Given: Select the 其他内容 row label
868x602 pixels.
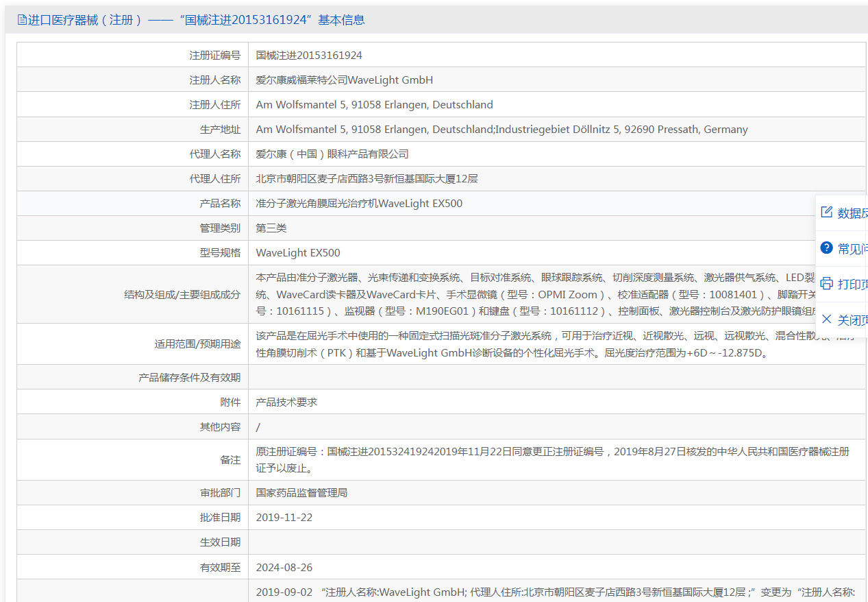Looking at the screenshot, I should pyautogui.click(x=220, y=427).
